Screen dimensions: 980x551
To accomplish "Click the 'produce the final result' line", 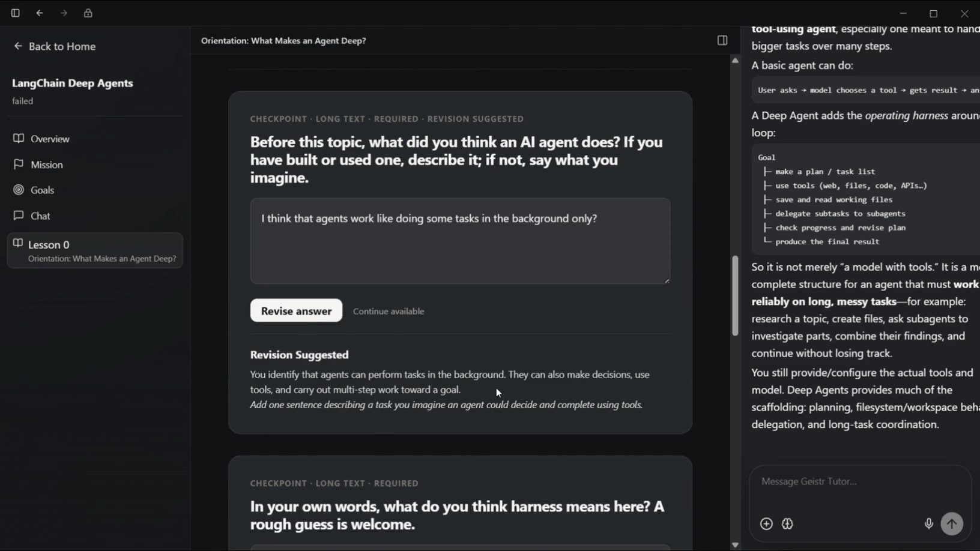I will pos(827,241).
